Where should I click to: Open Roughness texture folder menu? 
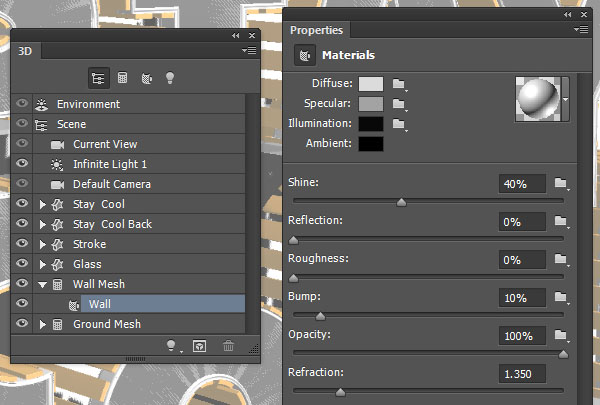tap(561, 260)
